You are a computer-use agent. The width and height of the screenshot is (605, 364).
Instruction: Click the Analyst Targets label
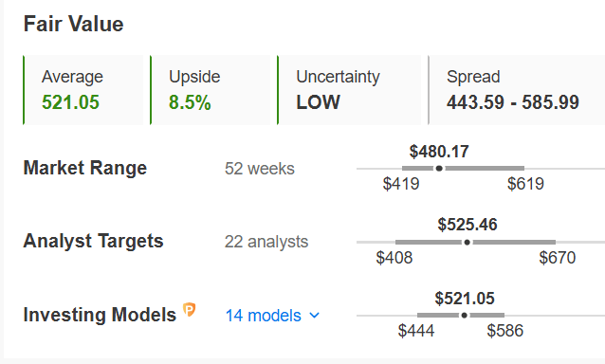point(93,242)
